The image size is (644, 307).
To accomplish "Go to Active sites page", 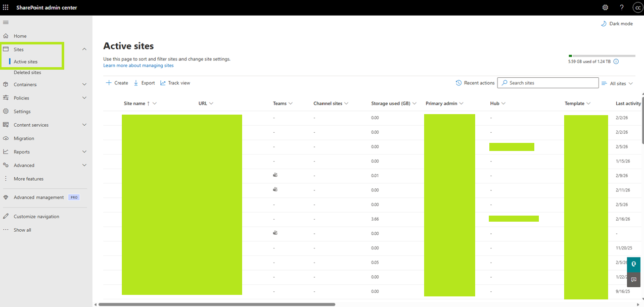I will tap(26, 62).
